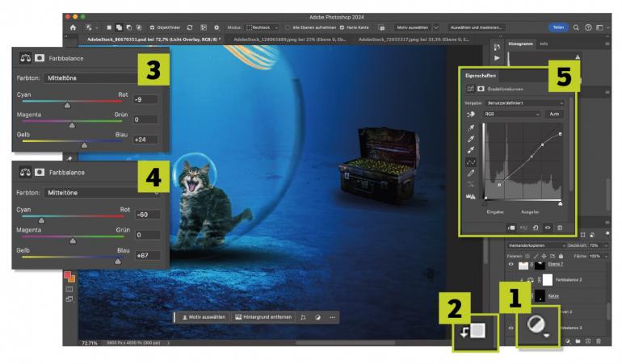Click the Cyan-Rot slider handle with value -9
The height and width of the screenshot is (364, 622).
(x=67, y=106)
